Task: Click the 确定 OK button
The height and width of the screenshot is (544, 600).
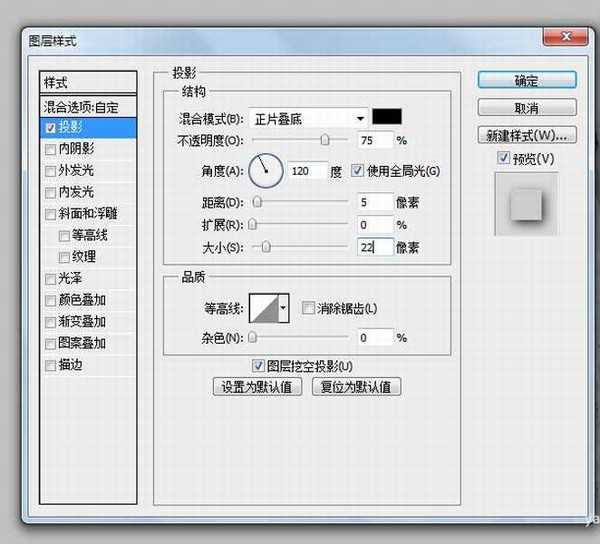Action: coord(526,81)
